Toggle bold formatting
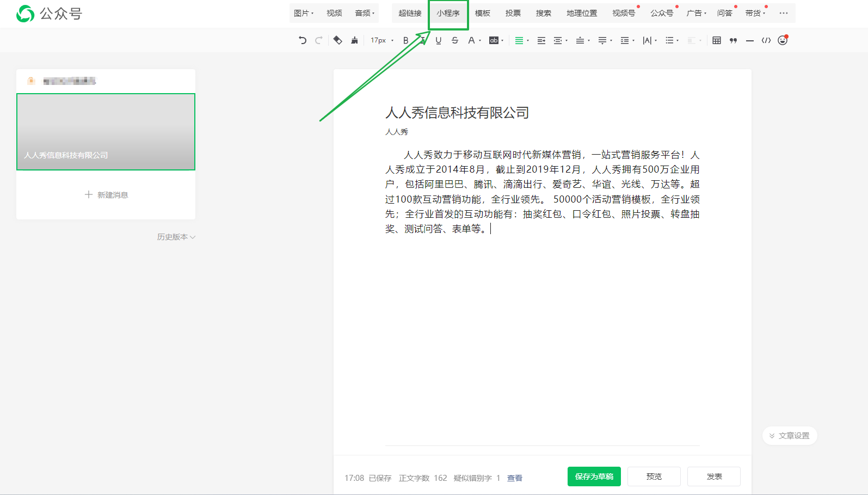This screenshot has height=495, width=868. tap(405, 40)
